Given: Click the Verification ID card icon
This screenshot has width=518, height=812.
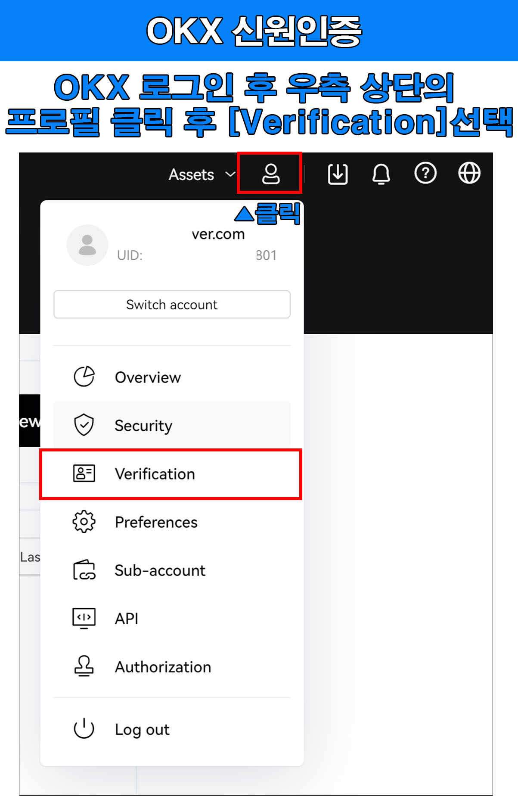Looking at the screenshot, I should [x=84, y=473].
